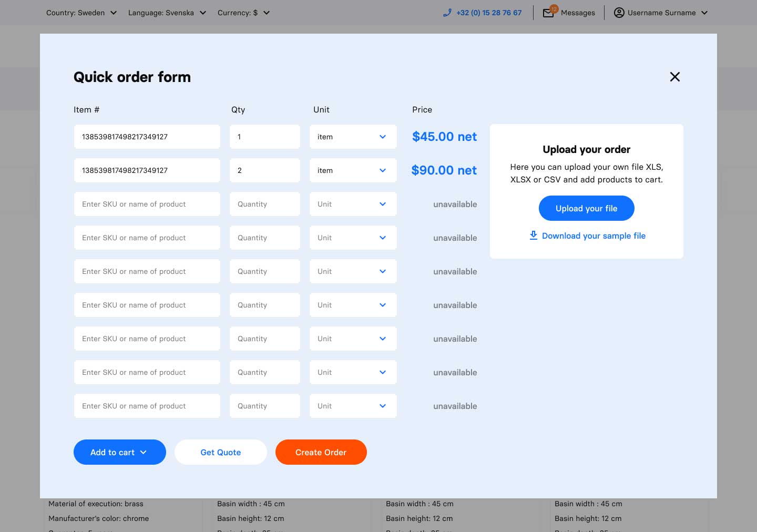
Task: Click the $45.00 net price
Action: coord(445,137)
